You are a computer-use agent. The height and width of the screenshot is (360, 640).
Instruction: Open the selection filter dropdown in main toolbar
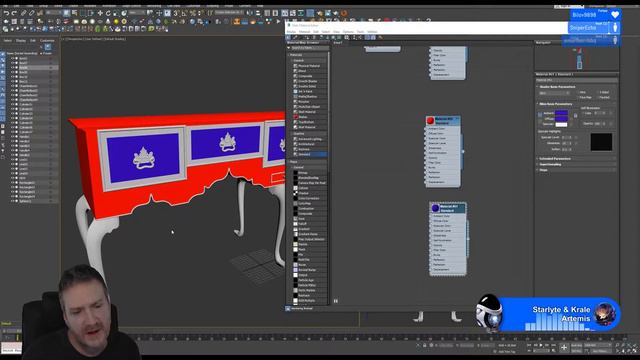(54, 13)
